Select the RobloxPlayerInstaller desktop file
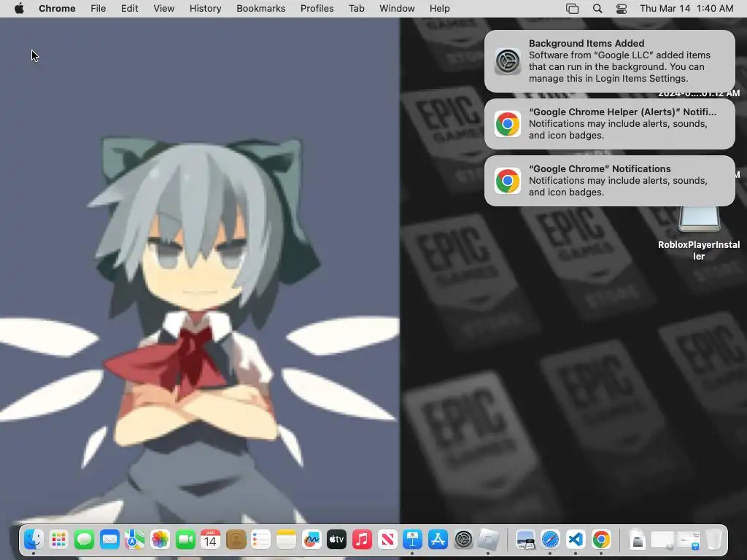The image size is (747, 560). tap(699, 233)
